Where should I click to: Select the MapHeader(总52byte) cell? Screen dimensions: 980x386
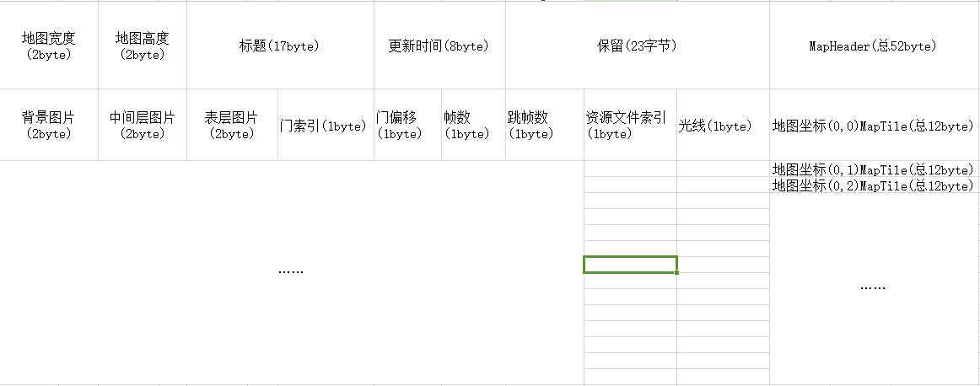pos(875,46)
